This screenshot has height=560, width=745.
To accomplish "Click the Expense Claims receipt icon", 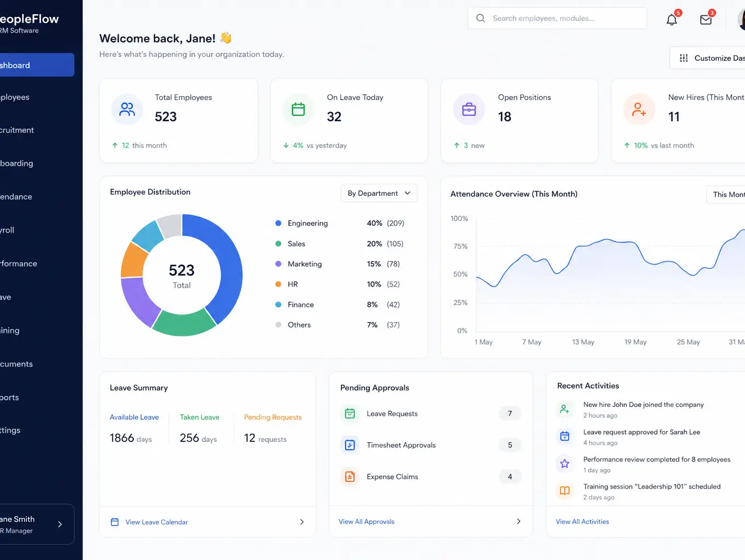I will pos(350,477).
